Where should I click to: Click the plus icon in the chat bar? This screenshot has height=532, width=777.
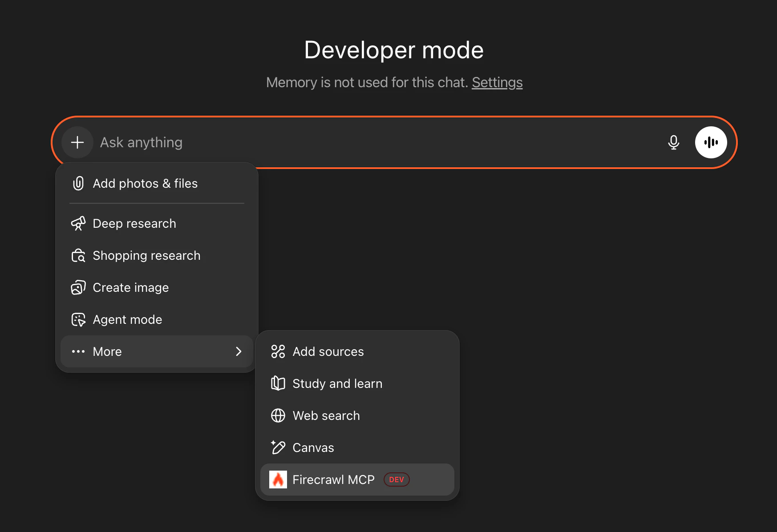77,142
